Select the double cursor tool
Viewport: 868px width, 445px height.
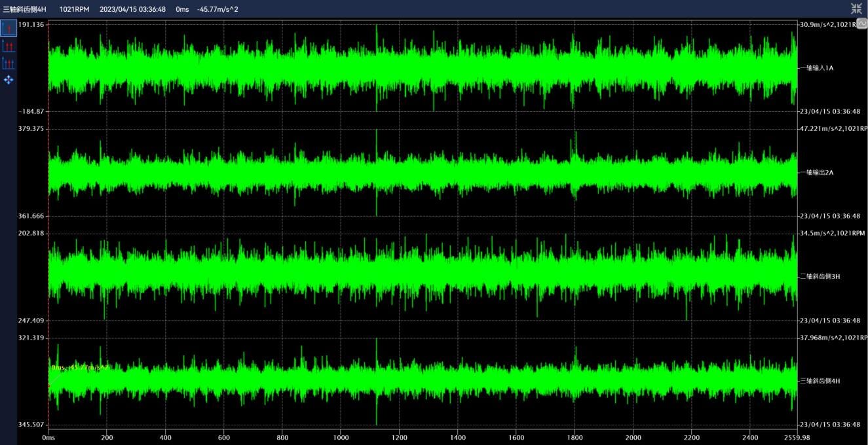9,46
